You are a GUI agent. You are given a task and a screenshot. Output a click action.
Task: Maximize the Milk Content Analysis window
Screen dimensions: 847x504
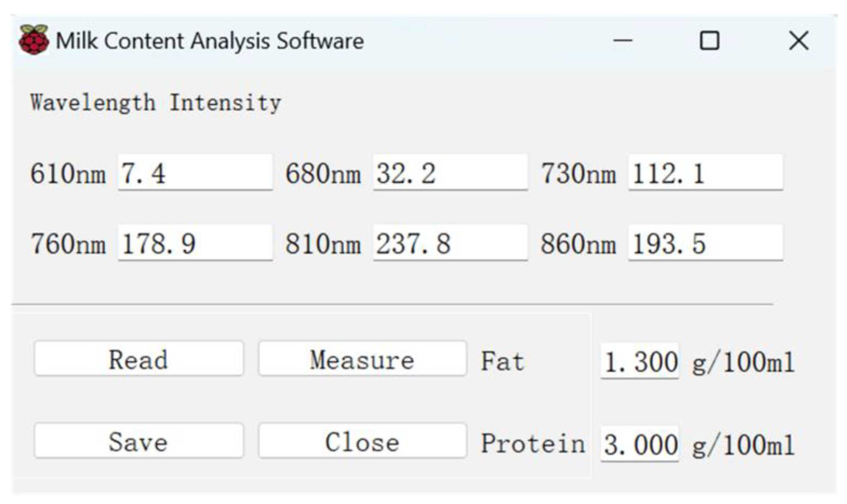coord(709,40)
